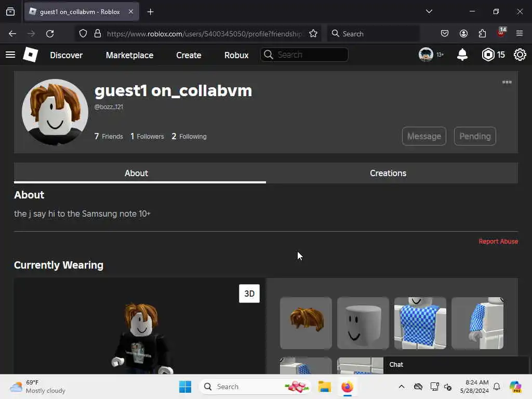The height and width of the screenshot is (399, 532).
Task: Open the Copilot preview taskbar icon
Action: click(x=515, y=387)
